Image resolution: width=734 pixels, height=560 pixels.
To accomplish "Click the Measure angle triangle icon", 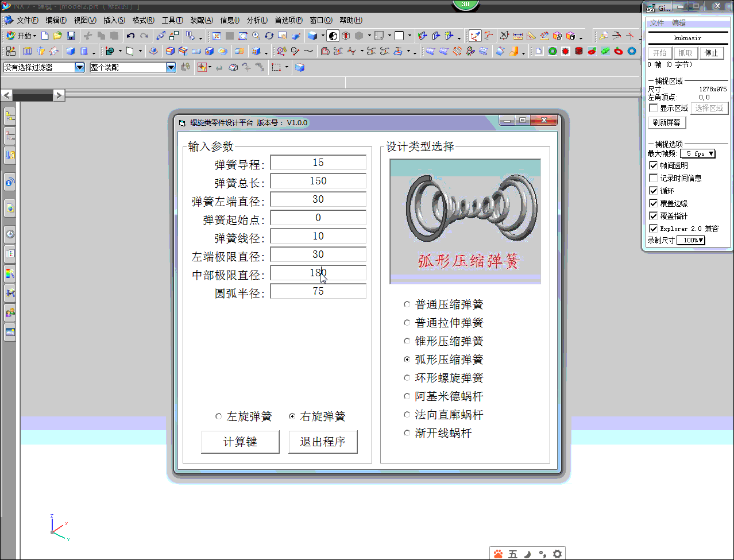I will pyautogui.click(x=531, y=36).
